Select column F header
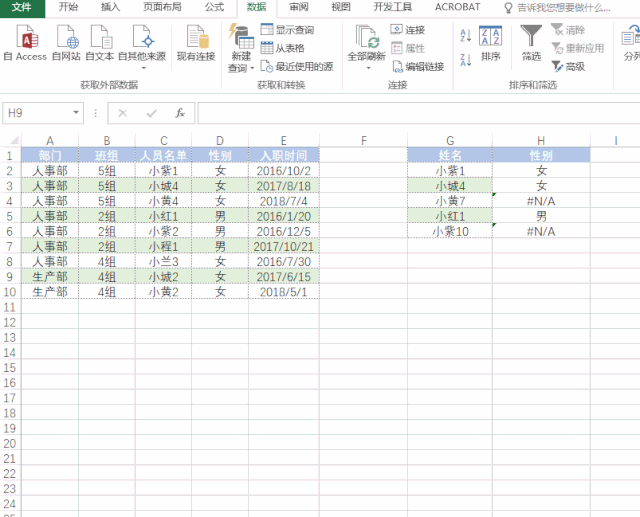The height and width of the screenshot is (517, 640). click(x=364, y=141)
